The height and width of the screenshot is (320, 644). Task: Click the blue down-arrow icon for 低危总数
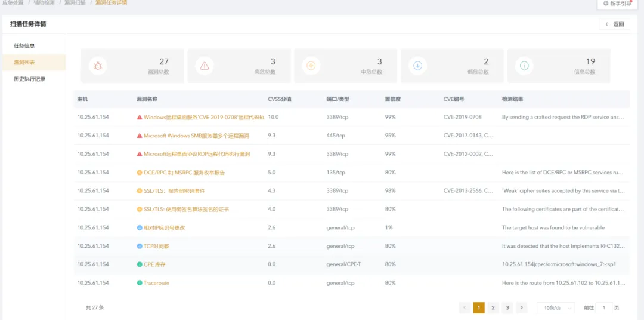(x=417, y=66)
